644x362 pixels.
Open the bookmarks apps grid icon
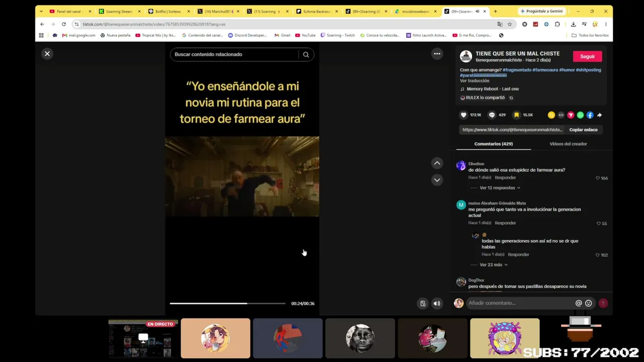(x=41, y=35)
